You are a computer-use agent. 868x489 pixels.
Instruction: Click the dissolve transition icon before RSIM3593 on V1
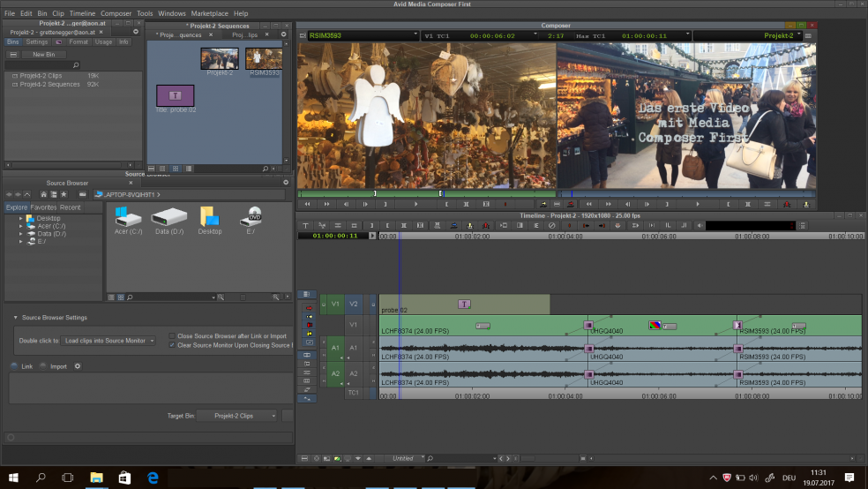click(738, 326)
